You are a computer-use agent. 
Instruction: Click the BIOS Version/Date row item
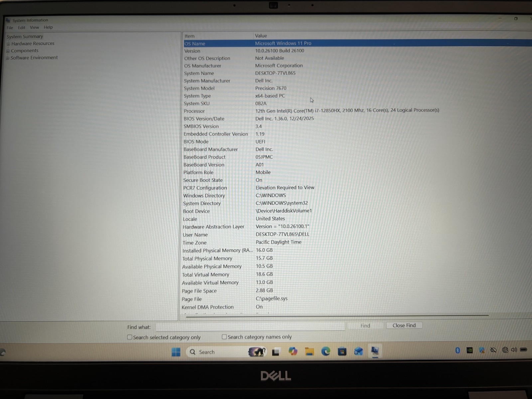(204, 119)
